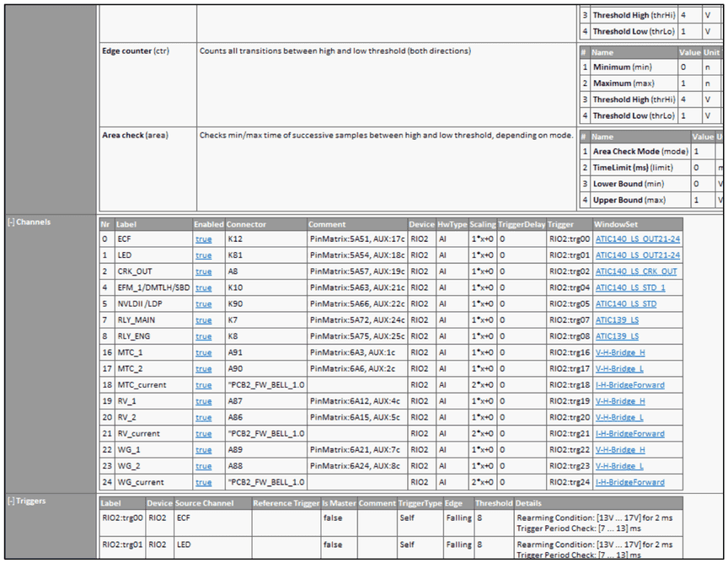
Task: Open I-H-BridgeForward link in WG_current row
Action: 630,482
